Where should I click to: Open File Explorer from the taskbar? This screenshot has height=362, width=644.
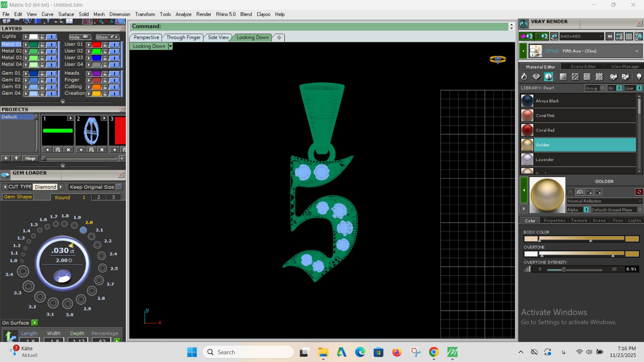point(323,352)
